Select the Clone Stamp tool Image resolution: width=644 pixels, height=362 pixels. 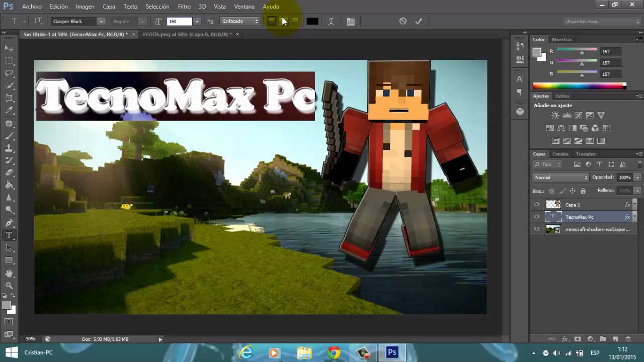point(9,148)
